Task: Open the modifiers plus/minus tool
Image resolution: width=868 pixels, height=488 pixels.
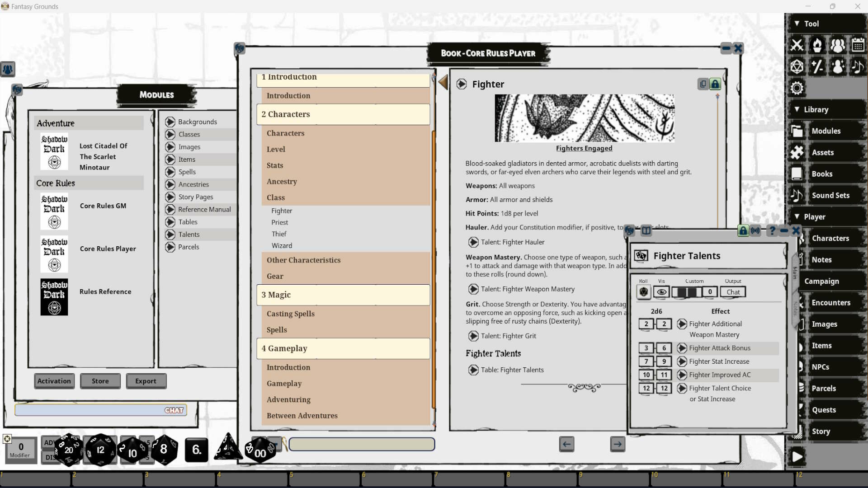Action: coord(817,66)
